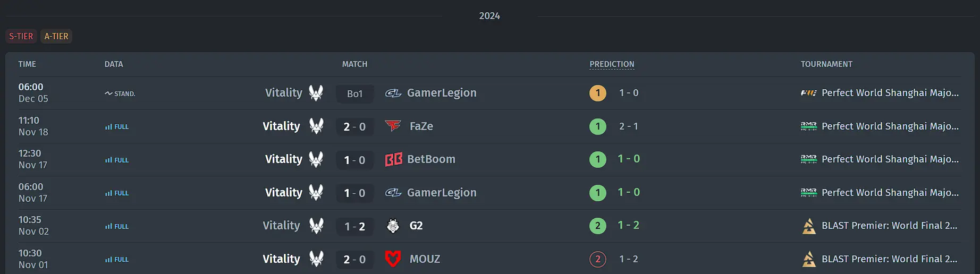Viewport: 980px width, 274px height.
Task: Click the G2 team logo icon
Action: [393, 226]
